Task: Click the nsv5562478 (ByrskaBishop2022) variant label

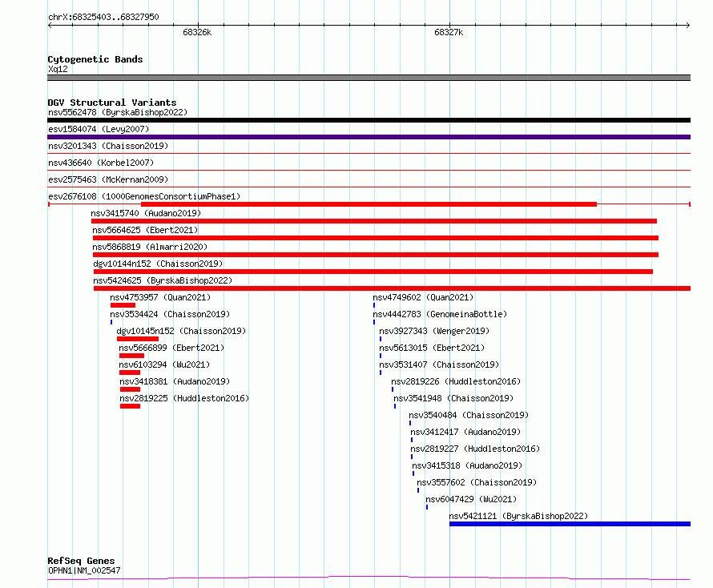Action: click(118, 112)
